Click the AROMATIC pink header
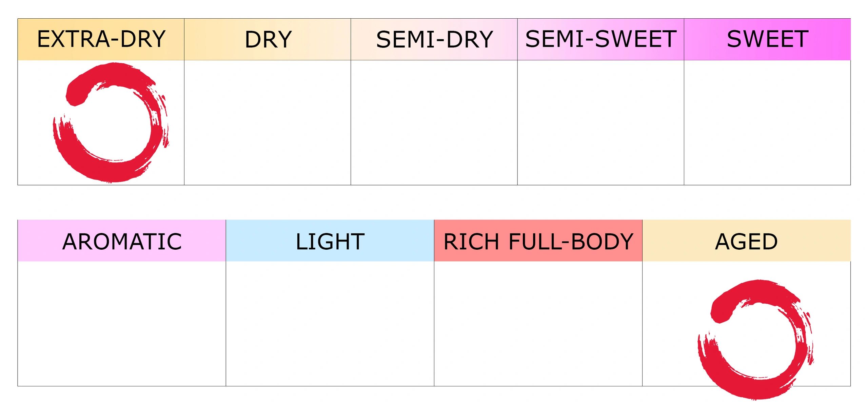The image size is (868, 403). 122,241
